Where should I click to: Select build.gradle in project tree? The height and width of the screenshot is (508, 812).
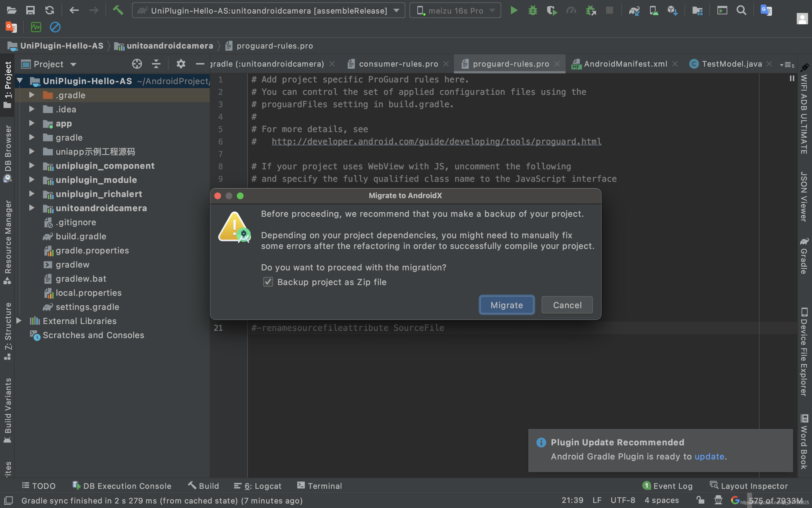(81, 236)
